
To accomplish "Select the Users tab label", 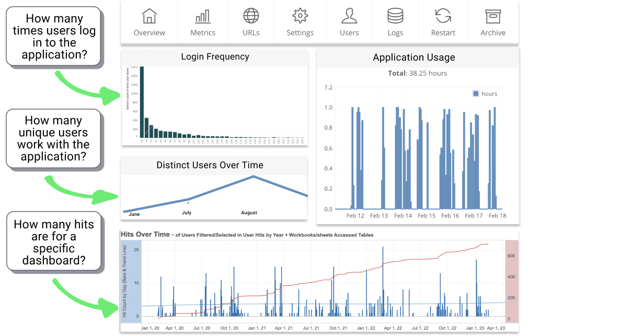I will 349,32.
